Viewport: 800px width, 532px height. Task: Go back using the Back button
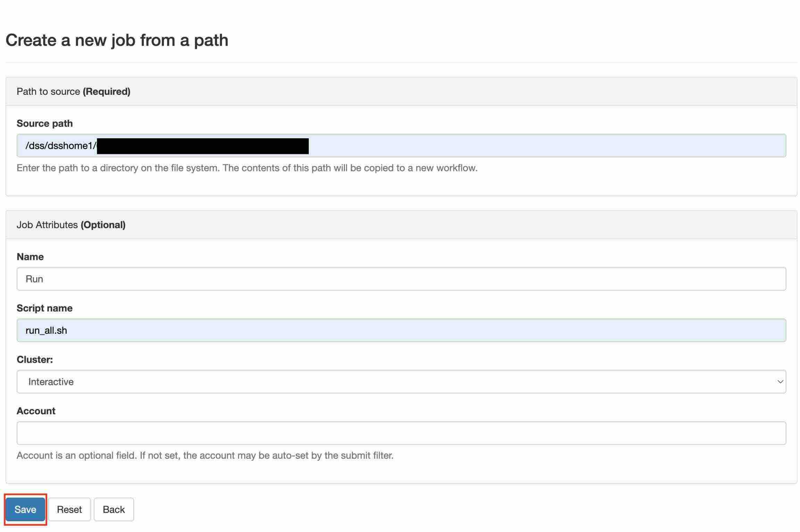[114, 509]
